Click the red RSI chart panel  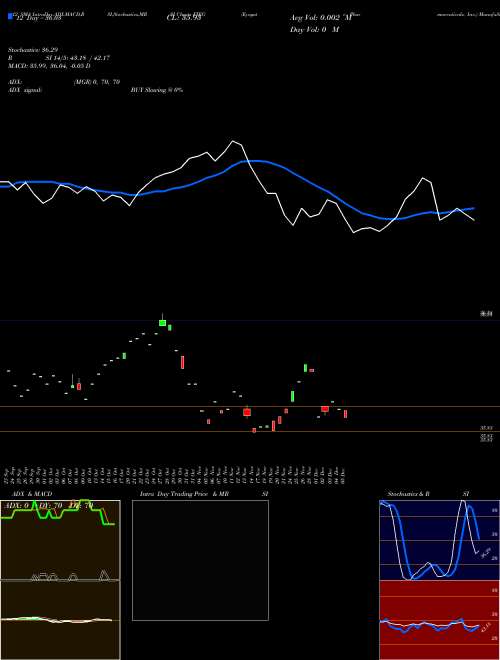coord(439,620)
